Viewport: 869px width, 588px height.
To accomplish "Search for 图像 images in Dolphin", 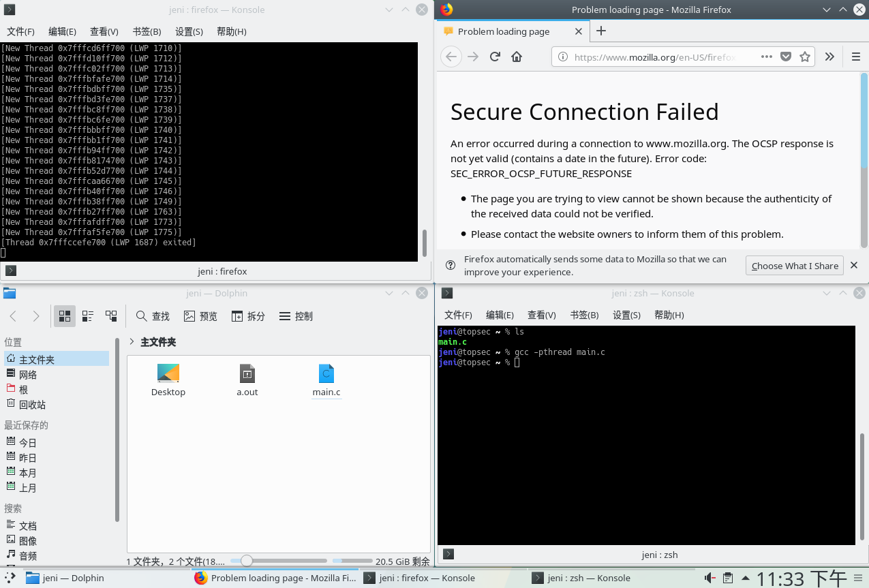I will click(x=57, y=540).
